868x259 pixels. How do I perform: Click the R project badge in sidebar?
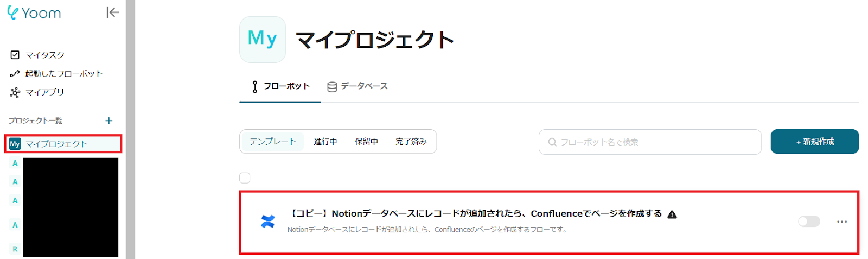tap(15, 249)
